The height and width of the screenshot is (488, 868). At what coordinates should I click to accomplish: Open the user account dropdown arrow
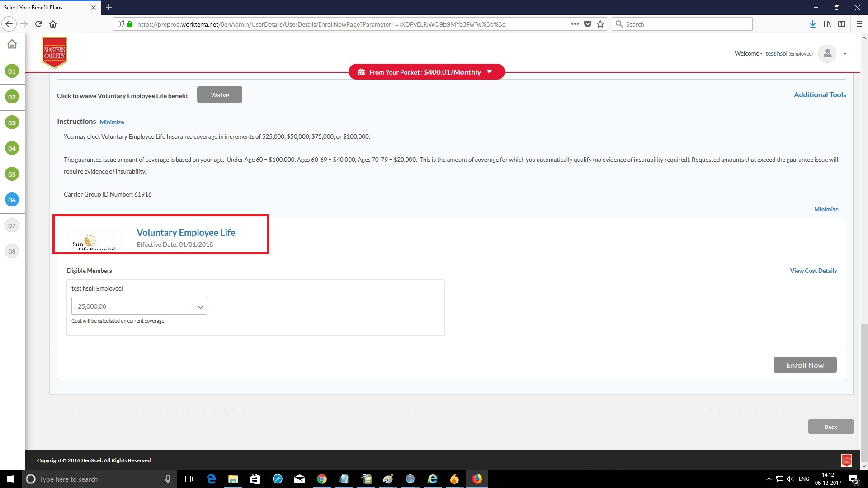pos(844,54)
